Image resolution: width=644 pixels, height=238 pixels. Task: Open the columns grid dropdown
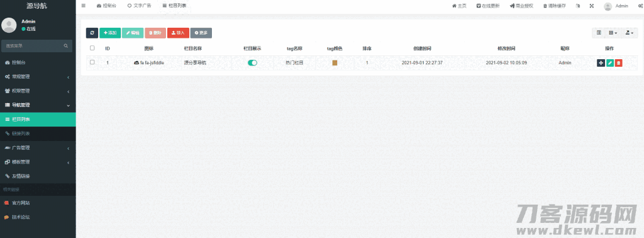[x=613, y=33]
